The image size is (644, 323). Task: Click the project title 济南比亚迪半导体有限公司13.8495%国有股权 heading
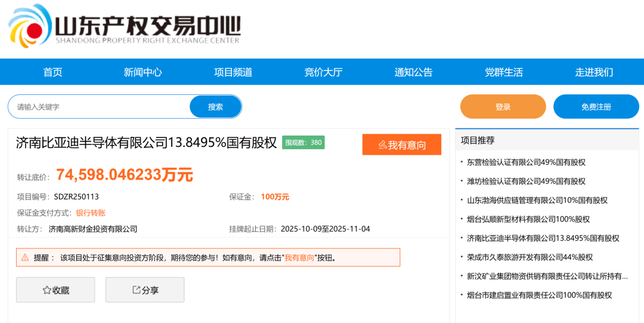tap(146, 142)
